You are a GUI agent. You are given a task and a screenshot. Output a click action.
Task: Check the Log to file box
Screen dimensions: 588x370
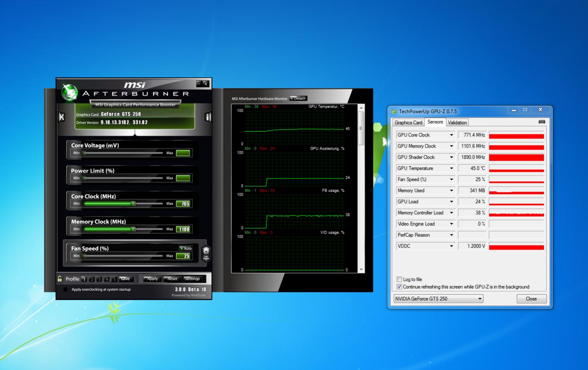399,279
